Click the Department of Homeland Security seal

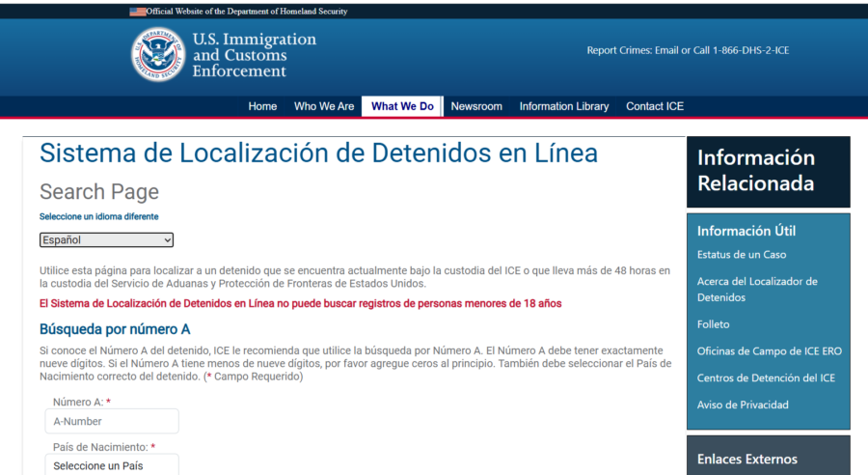[158, 55]
